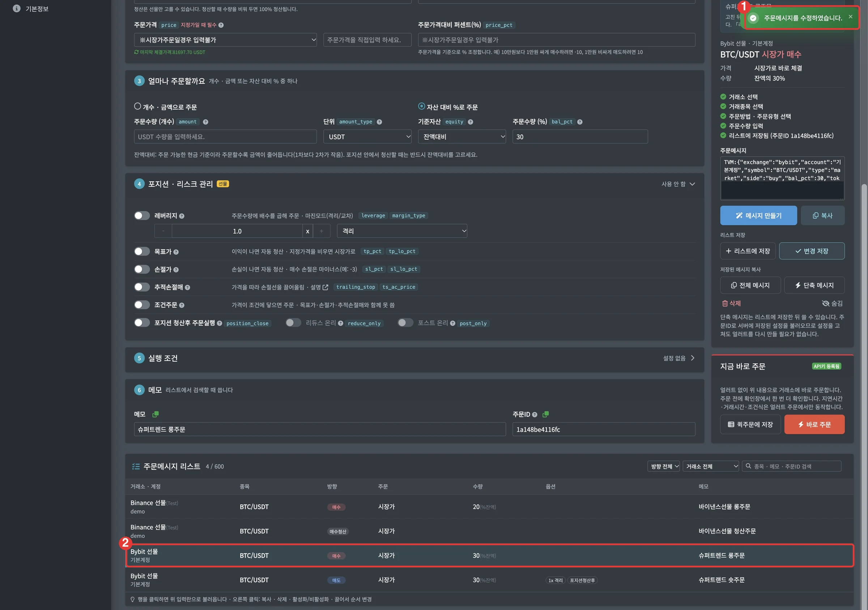Open the 격리 margin type dropdown
Viewport: 868px width, 610px height.
point(402,231)
